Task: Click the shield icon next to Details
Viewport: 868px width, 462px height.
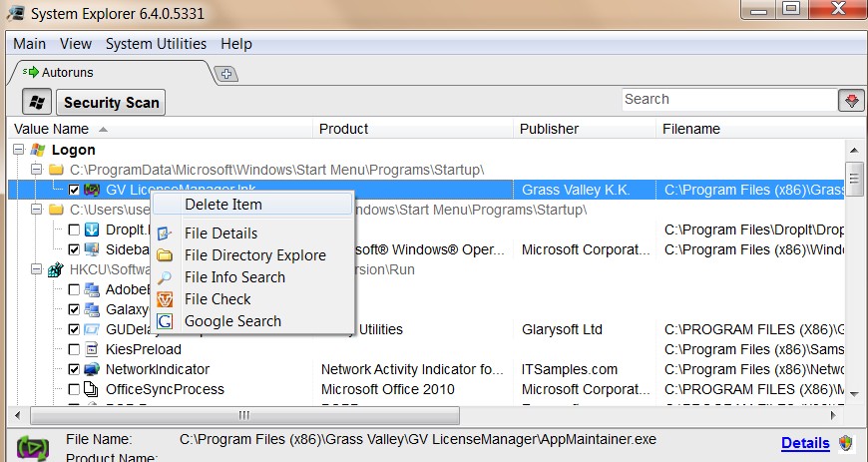Action: point(846,443)
